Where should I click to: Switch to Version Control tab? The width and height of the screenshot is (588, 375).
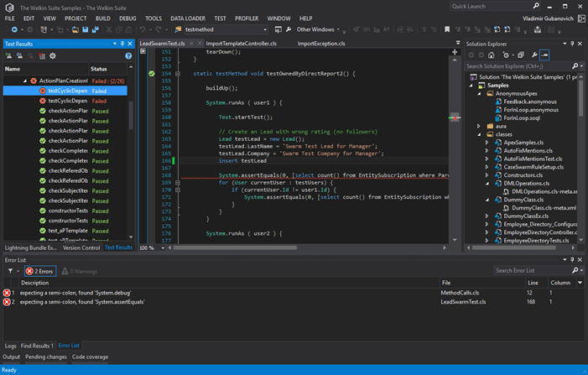81,247
